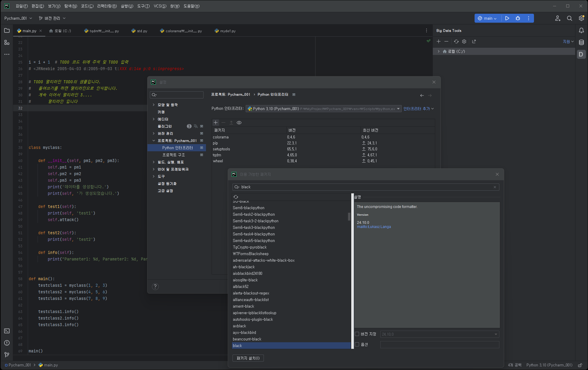Open the Problems tool window icon
Image resolution: width=588 pixels, height=370 pixels.
(x=7, y=343)
